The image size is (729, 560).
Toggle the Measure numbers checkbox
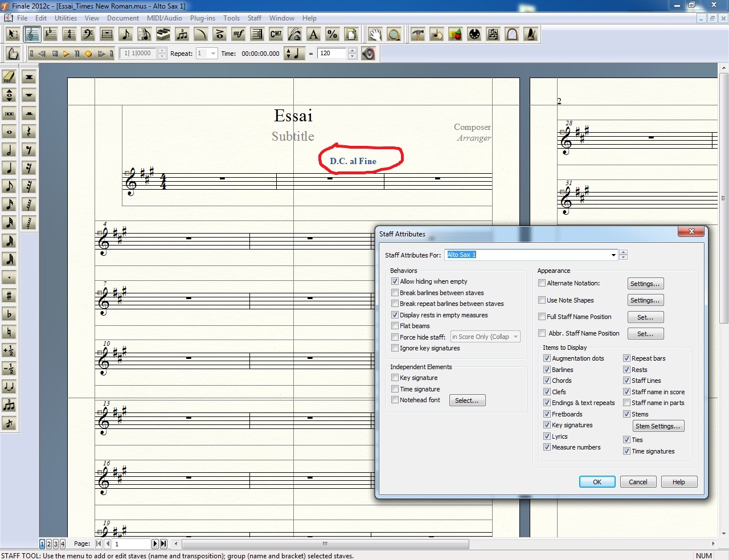(547, 447)
